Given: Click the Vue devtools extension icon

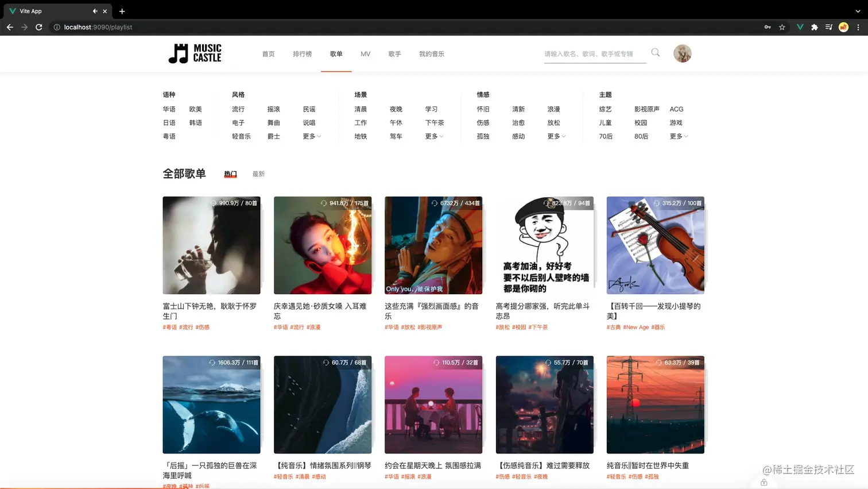Looking at the screenshot, I should (800, 27).
